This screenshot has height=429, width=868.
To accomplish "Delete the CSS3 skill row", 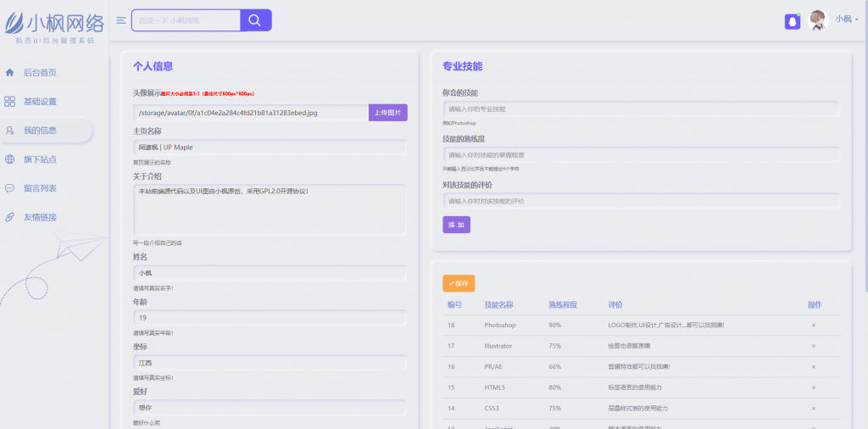I will 813,409.
